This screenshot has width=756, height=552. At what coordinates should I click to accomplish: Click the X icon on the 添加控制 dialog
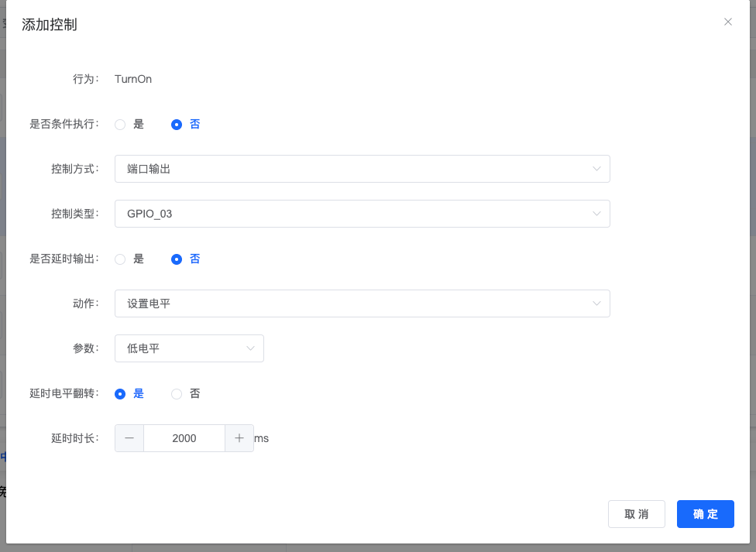(727, 22)
